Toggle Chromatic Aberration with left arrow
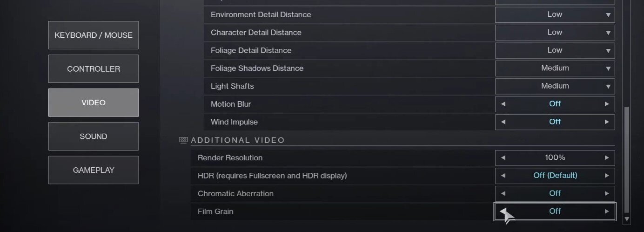 click(x=503, y=193)
